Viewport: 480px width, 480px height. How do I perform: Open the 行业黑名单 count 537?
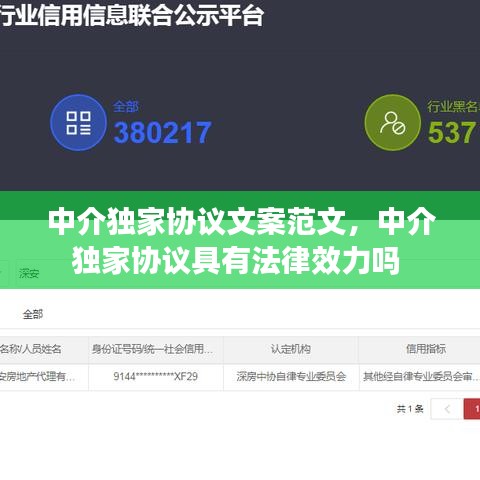tap(454, 133)
